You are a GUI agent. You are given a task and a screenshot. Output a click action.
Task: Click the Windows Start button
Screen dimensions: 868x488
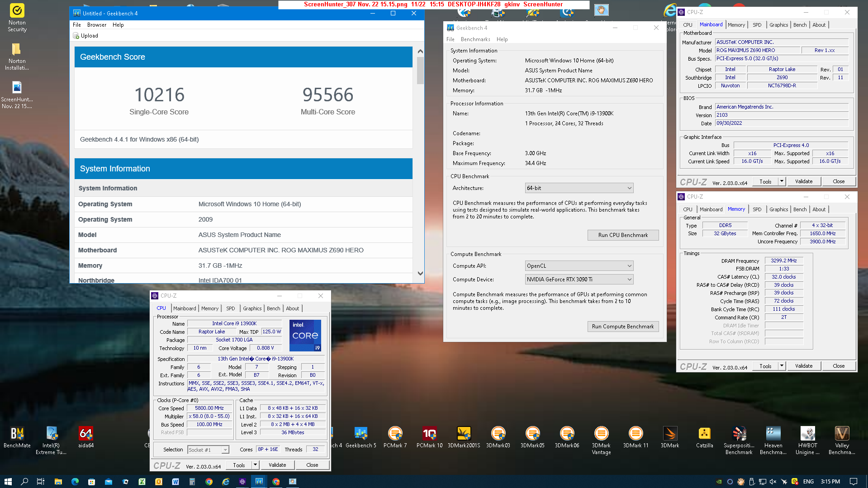[8, 482]
